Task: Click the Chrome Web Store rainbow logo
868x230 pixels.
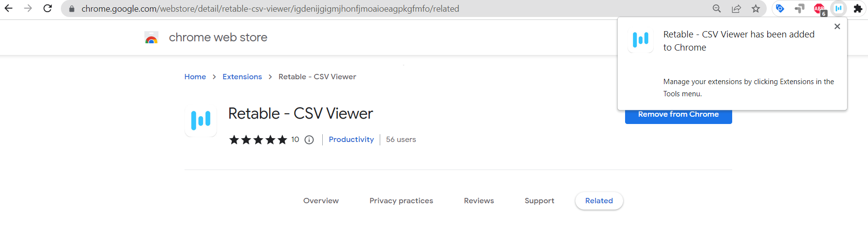Action: pyautogui.click(x=151, y=37)
